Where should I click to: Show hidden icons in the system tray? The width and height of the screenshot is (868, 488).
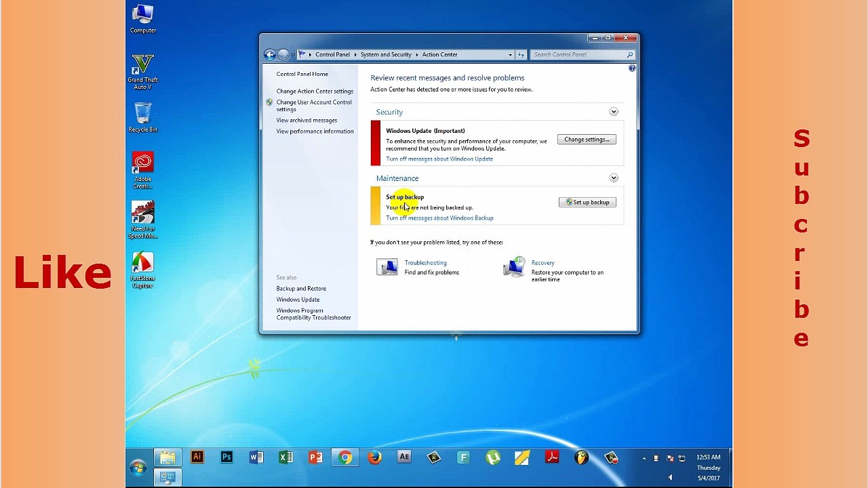(644, 458)
